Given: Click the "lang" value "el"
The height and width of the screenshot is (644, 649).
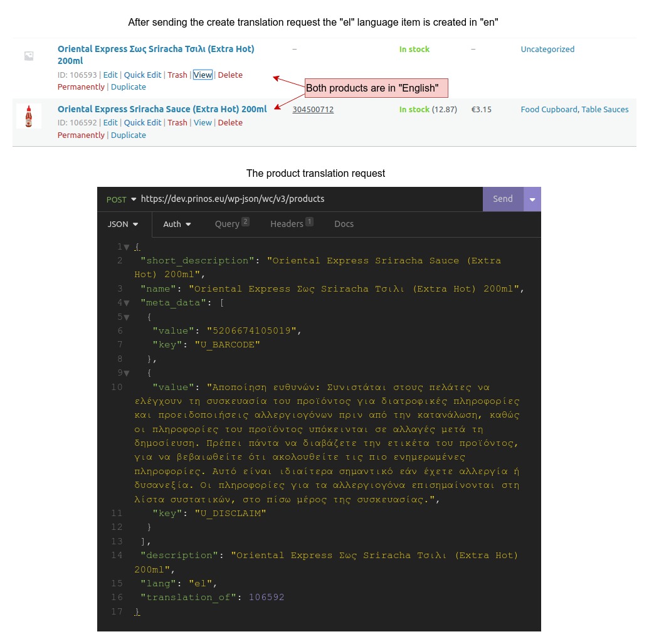Looking at the screenshot, I should pos(200,584).
